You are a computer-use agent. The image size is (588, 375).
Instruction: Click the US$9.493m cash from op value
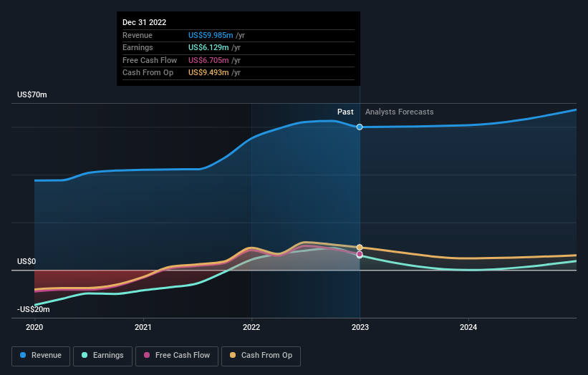click(x=208, y=73)
